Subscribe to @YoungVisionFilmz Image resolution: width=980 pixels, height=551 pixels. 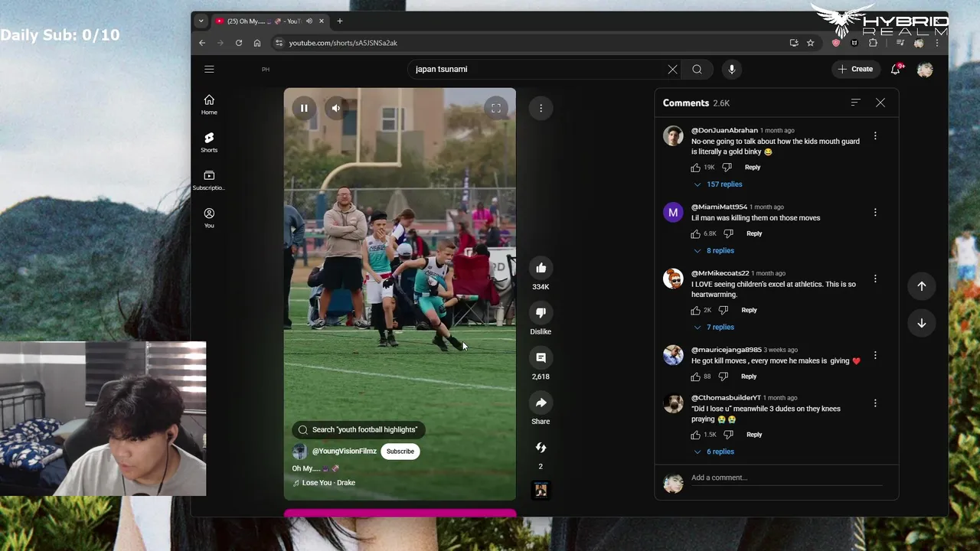[x=400, y=452]
